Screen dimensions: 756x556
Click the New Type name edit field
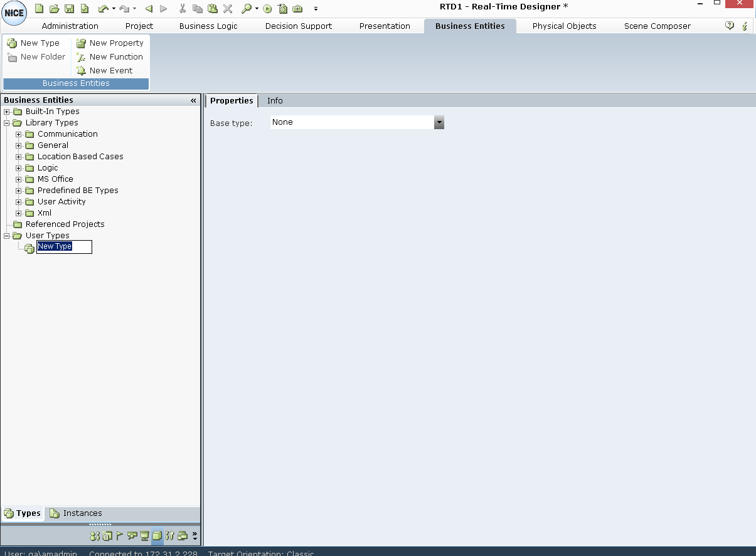click(64, 247)
